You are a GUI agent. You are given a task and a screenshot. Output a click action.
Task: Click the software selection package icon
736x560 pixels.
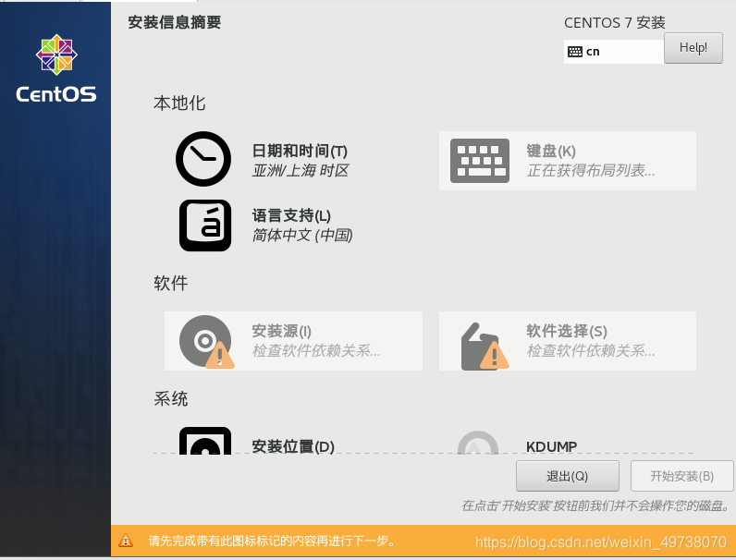[484, 346]
